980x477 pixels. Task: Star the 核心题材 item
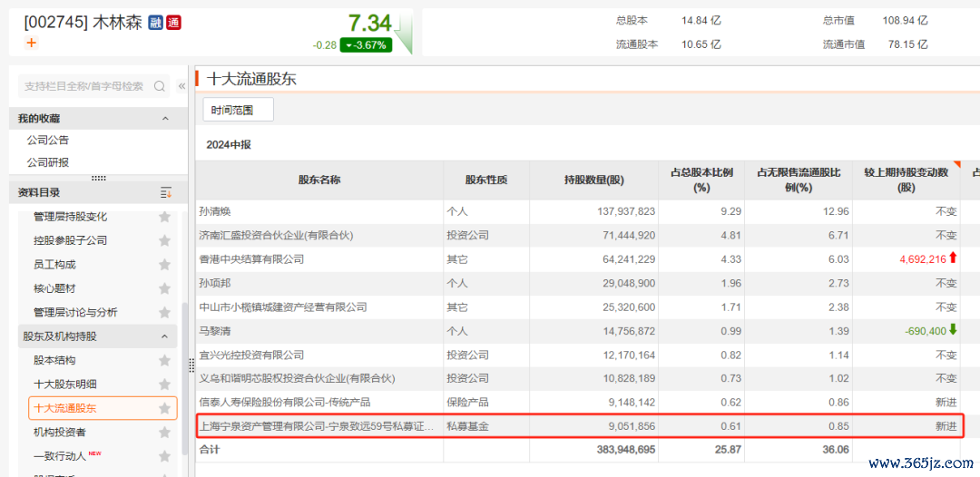click(164, 288)
